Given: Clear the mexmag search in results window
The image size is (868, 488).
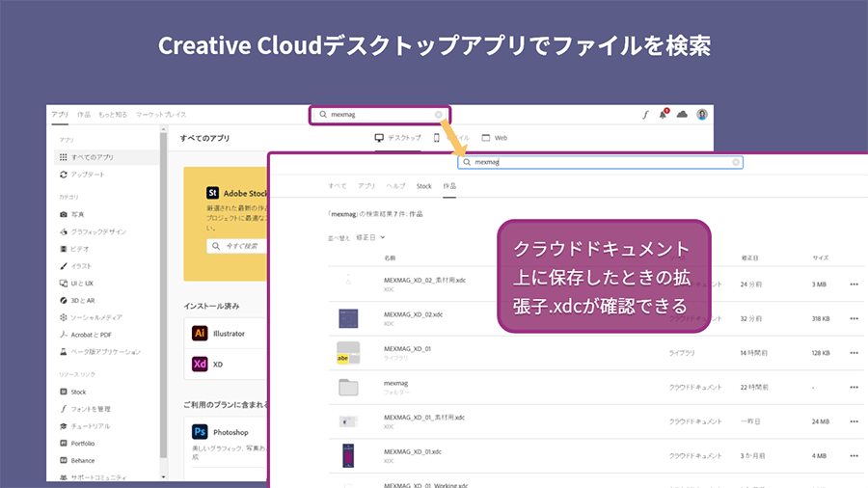Looking at the screenshot, I should (736, 162).
